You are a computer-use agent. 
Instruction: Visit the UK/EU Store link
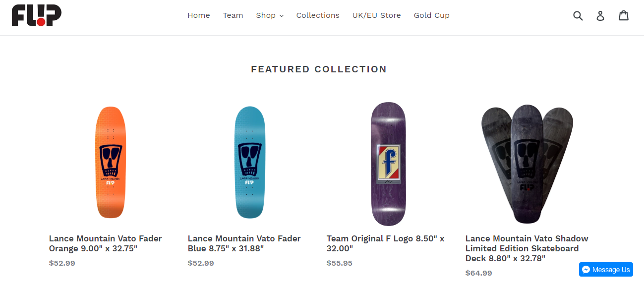tap(377, 15)
